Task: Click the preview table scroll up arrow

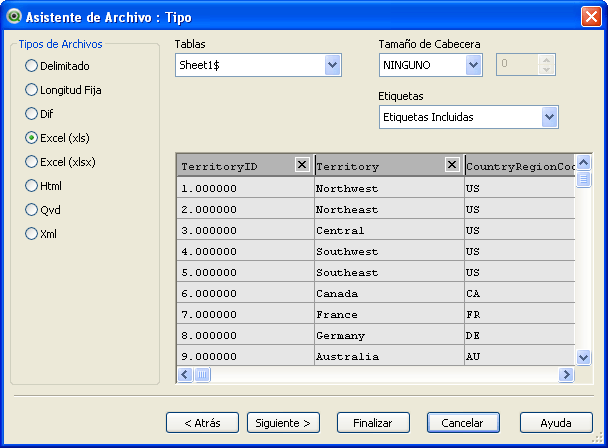Action: point(584,162)
